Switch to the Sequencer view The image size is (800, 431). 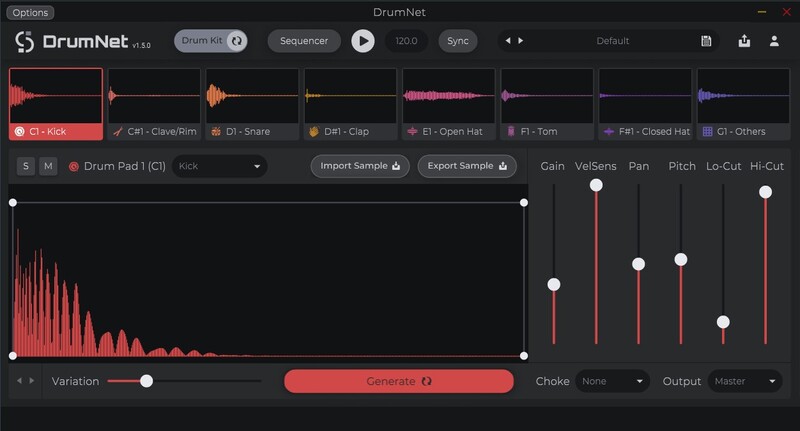(304, 41)
